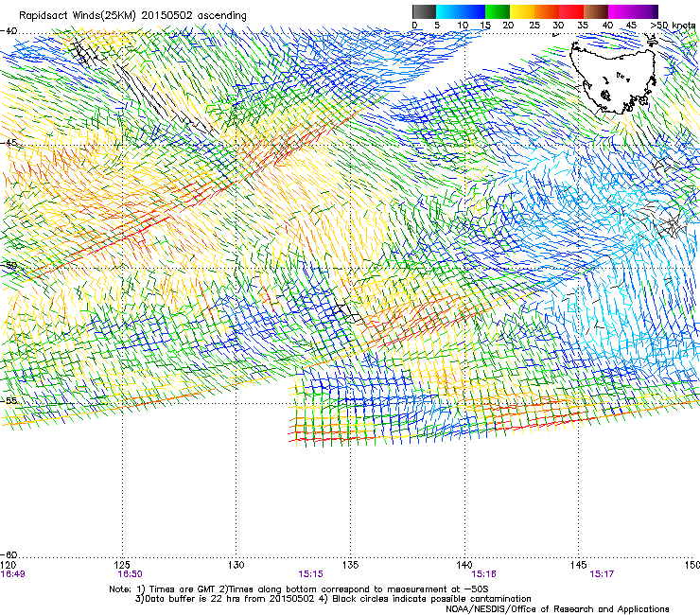Click the '-40' latitude label
The image size is (700, 615).
(9, 31)
